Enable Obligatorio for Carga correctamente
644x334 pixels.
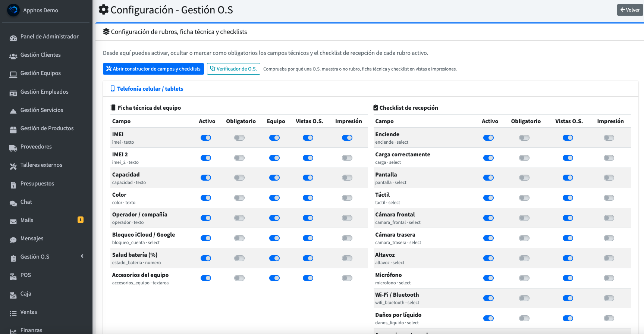[x=524, y=158]
